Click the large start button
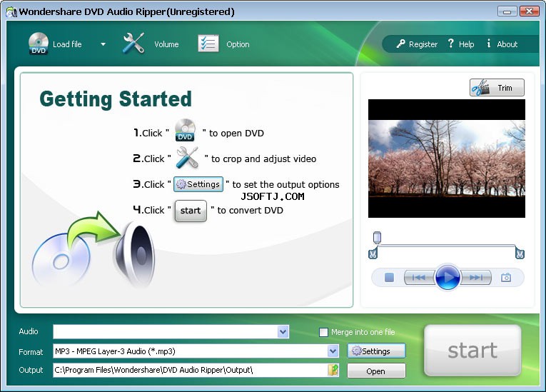Image resolution: width=546 pixels, height=392 pixels. [472, 351]
